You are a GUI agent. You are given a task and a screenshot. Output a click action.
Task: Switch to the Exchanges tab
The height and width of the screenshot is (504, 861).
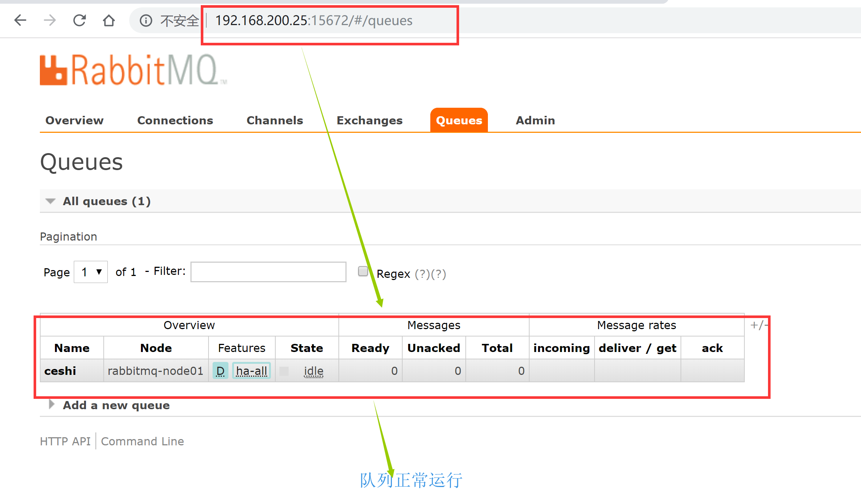click(x=369, y=120)
